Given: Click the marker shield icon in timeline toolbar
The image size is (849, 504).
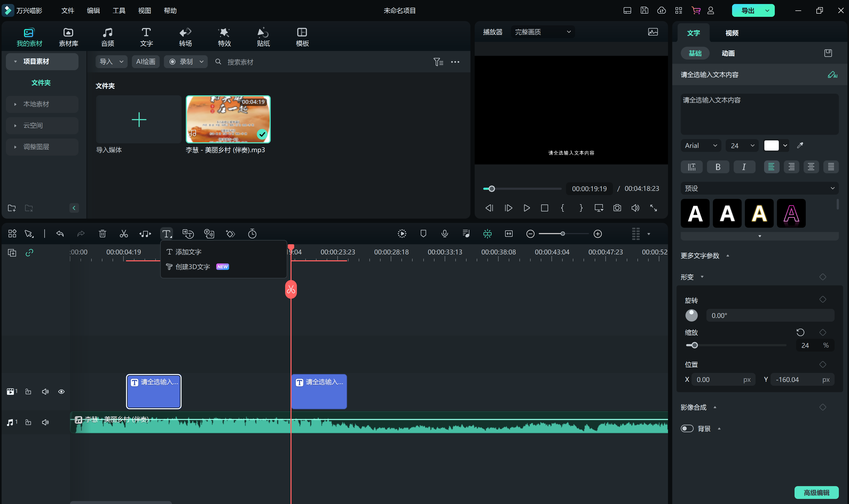Looking at the screenshot, I should [423, 234].
